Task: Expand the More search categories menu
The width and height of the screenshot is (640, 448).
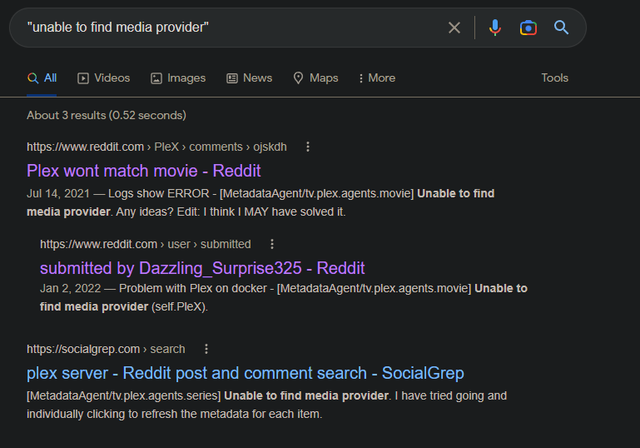Action: tap(377, 78)
